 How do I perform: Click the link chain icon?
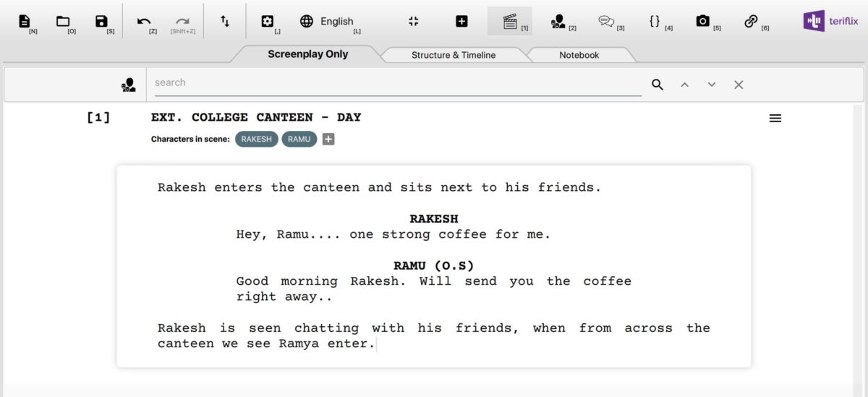(x=751, y=22)
